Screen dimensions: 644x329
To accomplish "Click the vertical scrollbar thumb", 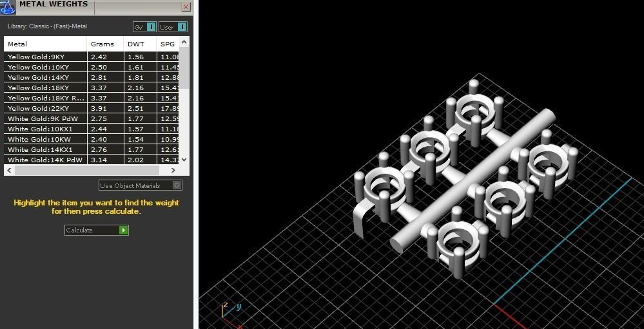I will click(184, 68).
